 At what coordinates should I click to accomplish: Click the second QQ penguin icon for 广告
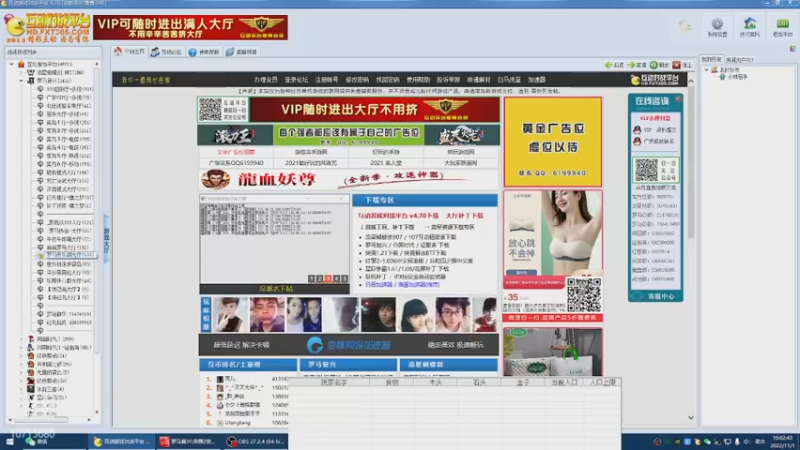tap(637, 141)
